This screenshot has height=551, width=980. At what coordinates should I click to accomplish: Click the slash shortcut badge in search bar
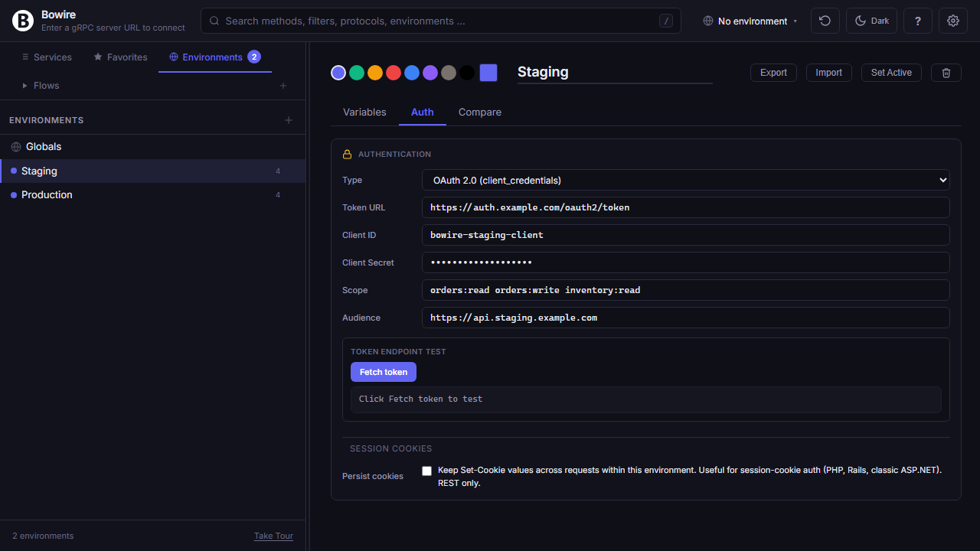click(x=666, y=21)
